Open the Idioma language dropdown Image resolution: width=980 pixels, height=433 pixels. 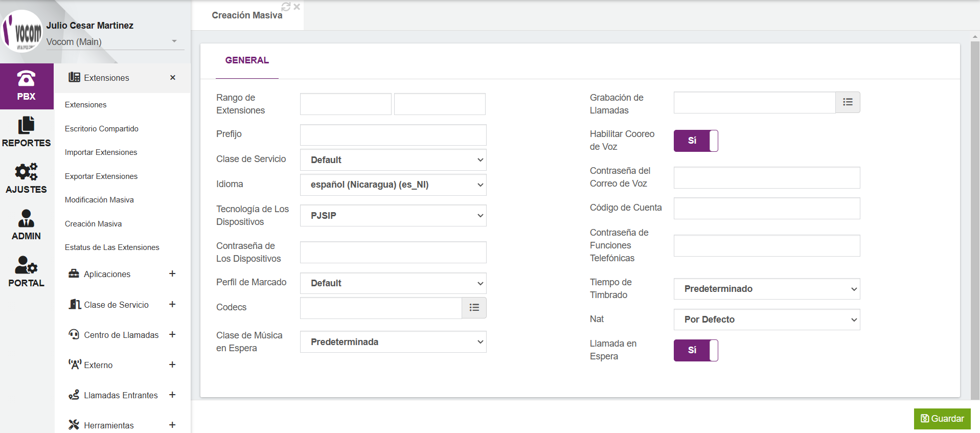coord(393,185)
